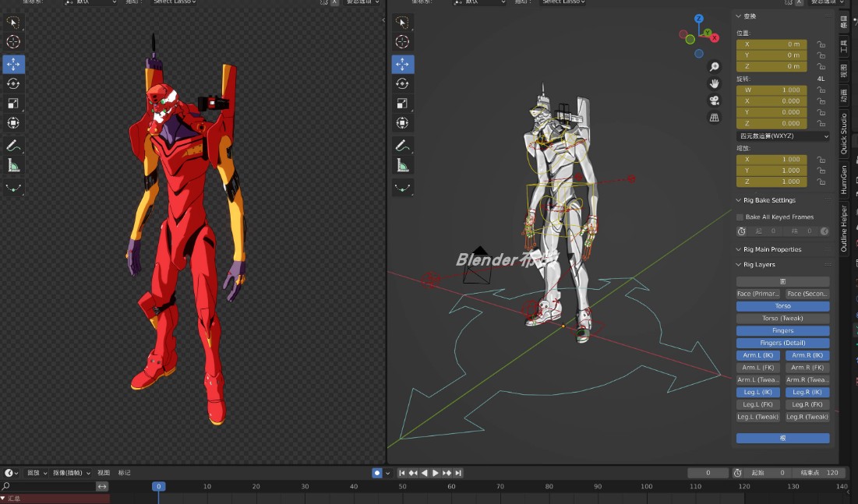Switch to the 工具 sidebar tab
This screenshot has width=858, height=504.
(844, 46)
